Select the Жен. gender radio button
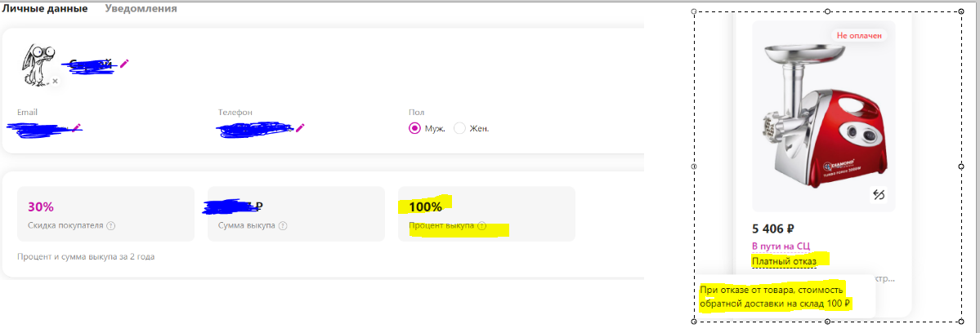 tap(459, 128)
